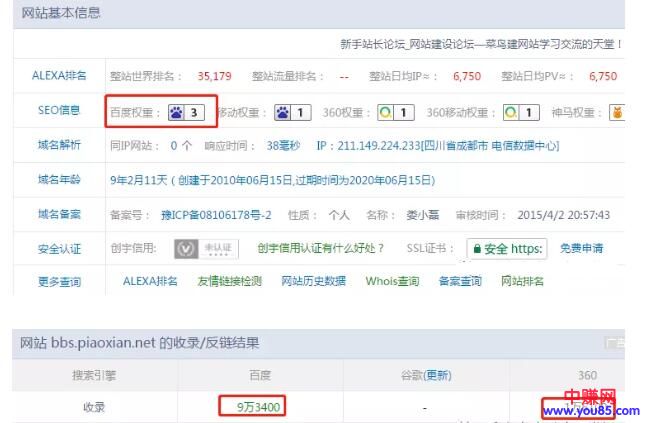Open the 备案查询 link
Viewport: 646px width, 423px height.
[460, 281]
